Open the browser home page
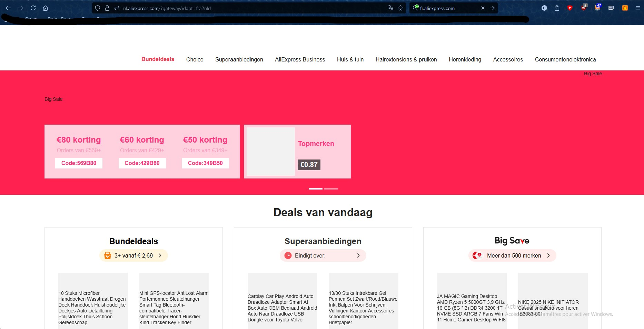 pyautogui.click(x=45, y=8)
